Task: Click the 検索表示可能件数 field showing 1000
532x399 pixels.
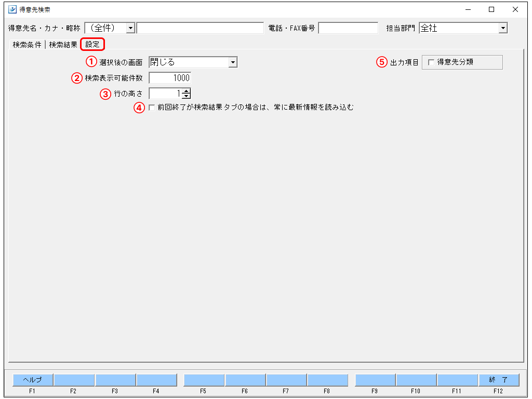Action: click(170, 78)
